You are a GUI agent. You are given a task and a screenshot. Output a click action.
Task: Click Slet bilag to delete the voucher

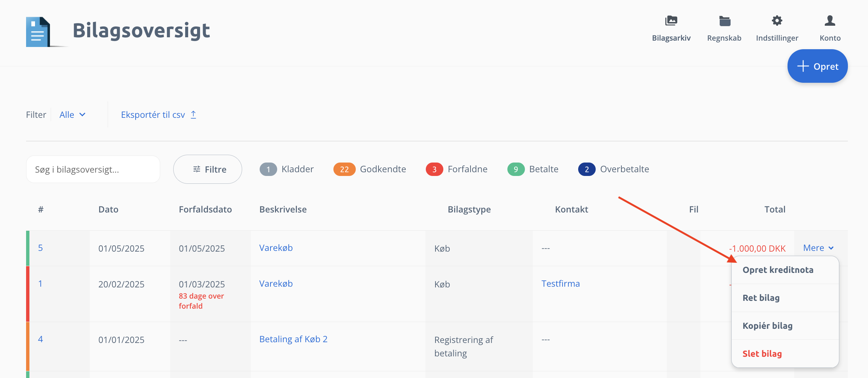pos(762,354)
